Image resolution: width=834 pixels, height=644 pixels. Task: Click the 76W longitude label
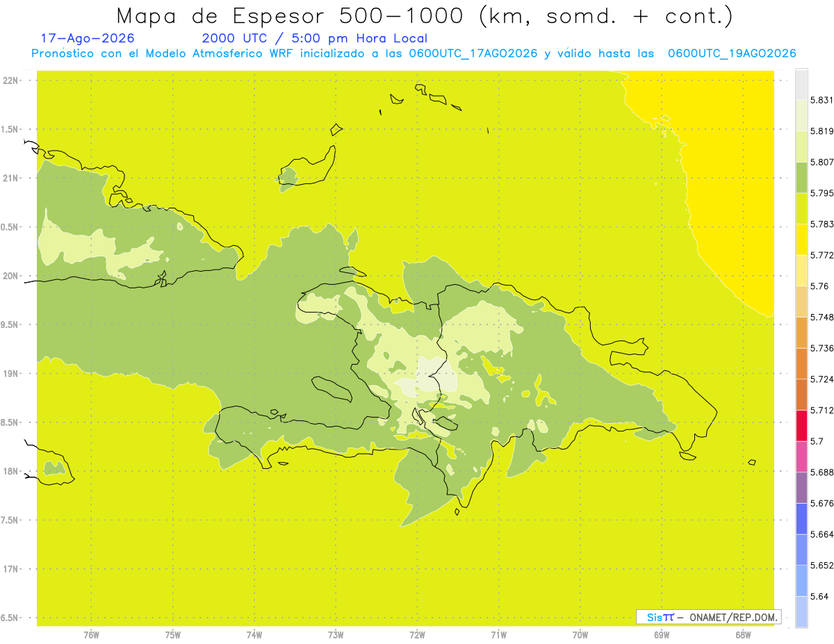pos(91,635)
